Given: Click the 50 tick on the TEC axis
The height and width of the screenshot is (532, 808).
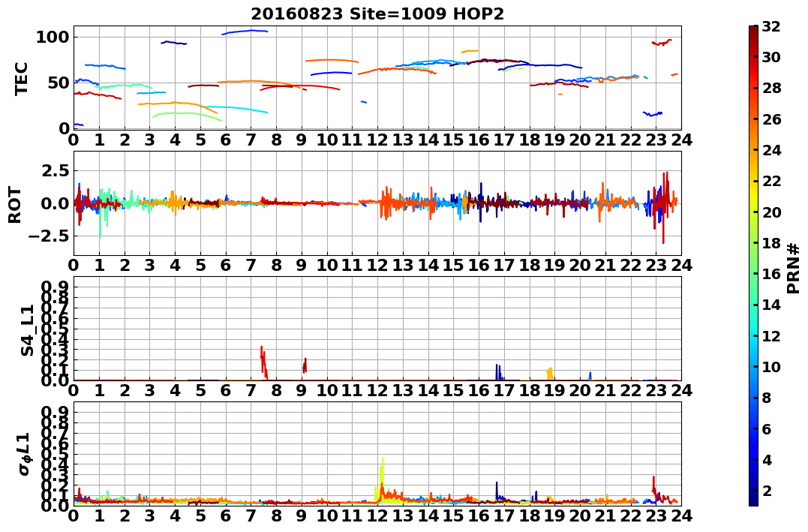Looking at the screenshot, I should click(x=59, y=83).
